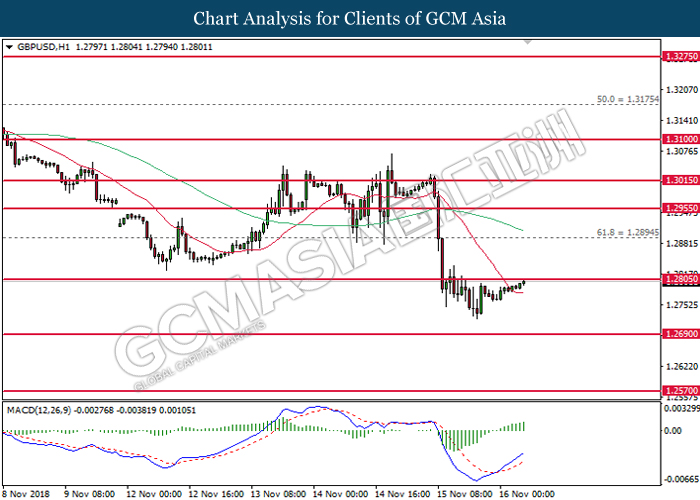The height and width of the screenshot is (500, 700).
Task: Click the dropdown triangle beside GBPUSD,H1
Action: click(9, 47)
